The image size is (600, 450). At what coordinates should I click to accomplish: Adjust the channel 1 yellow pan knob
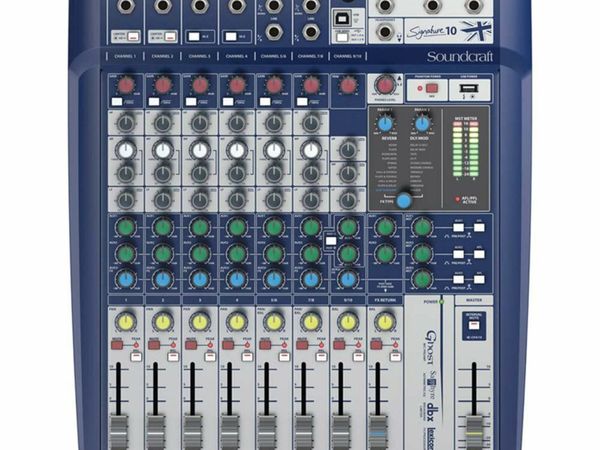coord(126,322)
